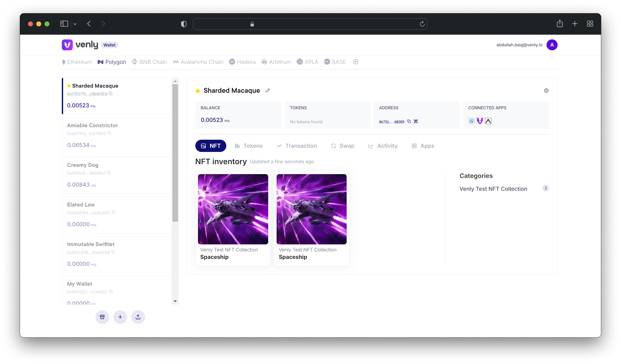The height and width of the screenshot is (364, 621).
Task: Click the copy address icon
Action: click(409, 121)
